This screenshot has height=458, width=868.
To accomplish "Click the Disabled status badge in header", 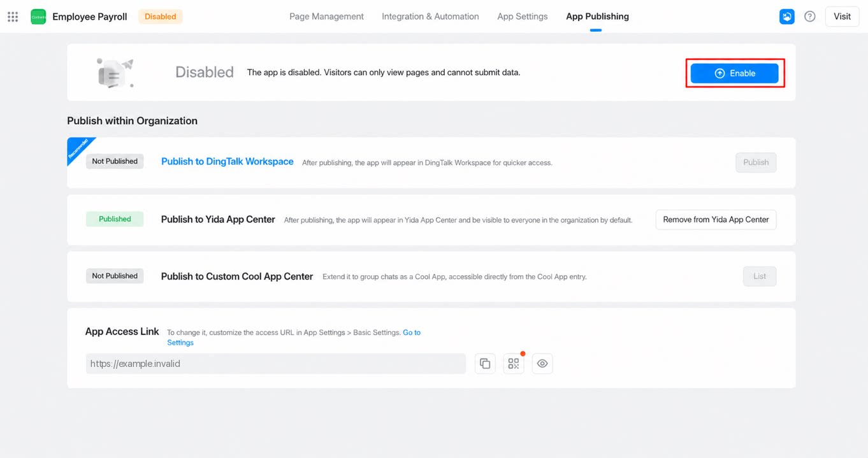I will (161, 17).
